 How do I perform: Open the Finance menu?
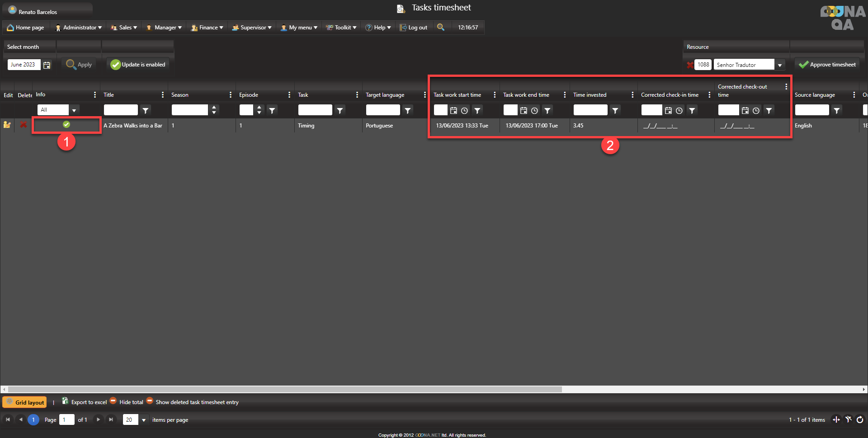point(207,28)
